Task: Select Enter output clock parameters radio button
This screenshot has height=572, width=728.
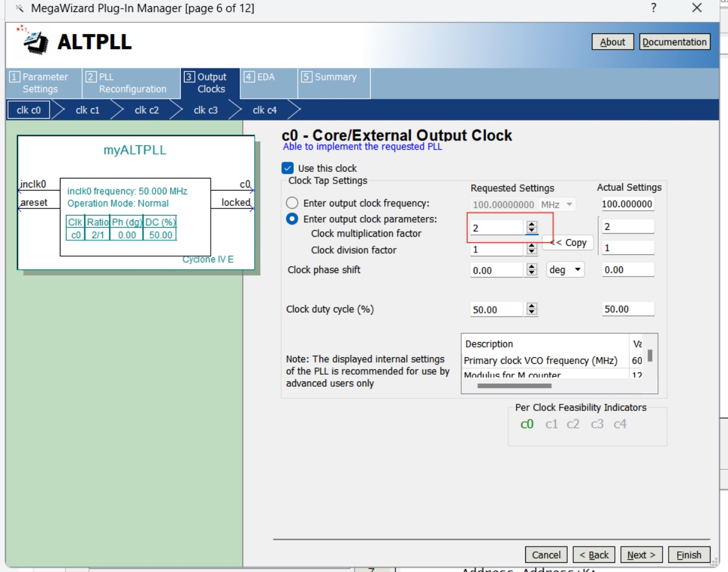Action: 292,219
